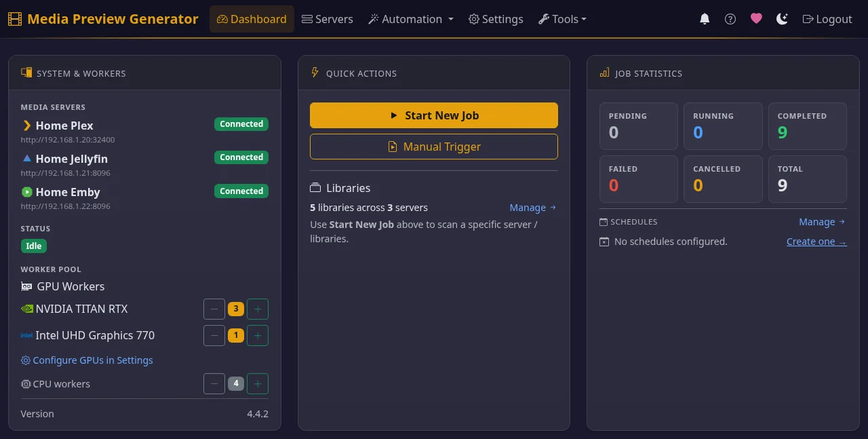Open Manage link for Libraries

(x=533, y=208)
